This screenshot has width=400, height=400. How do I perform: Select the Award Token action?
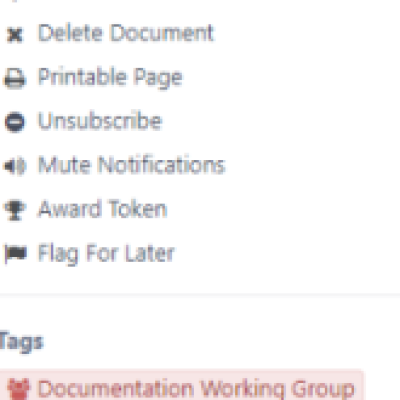tap(102, 209)
